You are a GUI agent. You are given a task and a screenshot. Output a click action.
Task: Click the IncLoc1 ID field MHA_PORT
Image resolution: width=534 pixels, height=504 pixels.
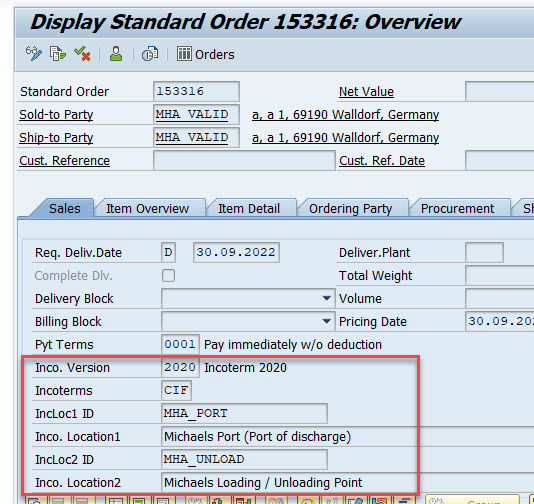[244, 413]
